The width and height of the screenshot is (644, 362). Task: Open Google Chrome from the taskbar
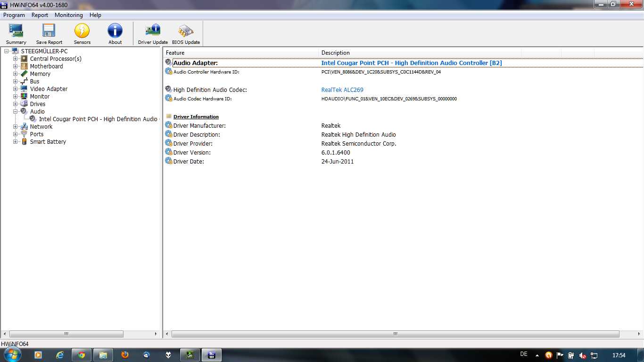82,355
